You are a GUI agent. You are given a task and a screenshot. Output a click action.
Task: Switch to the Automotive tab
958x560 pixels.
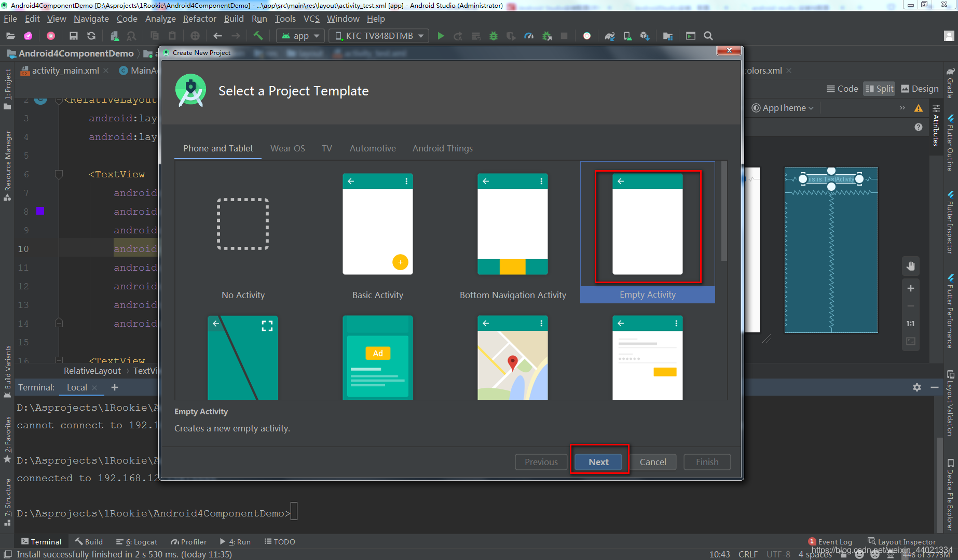click(x=373, y=148)
